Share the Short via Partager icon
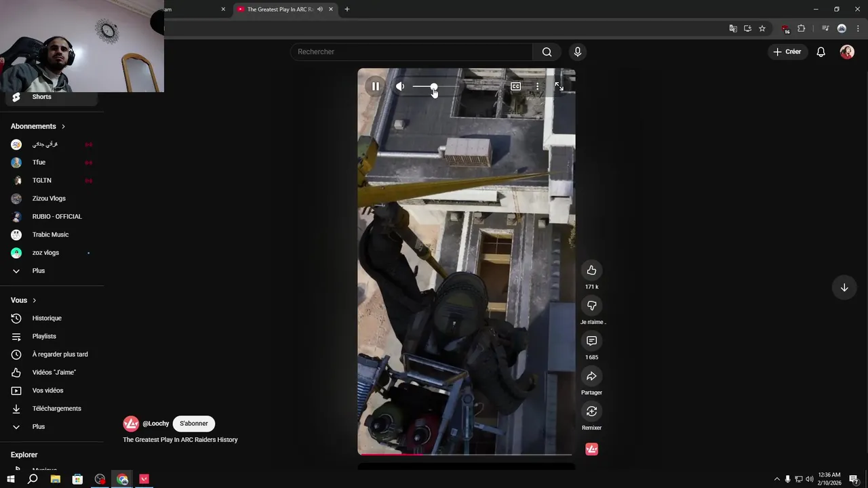 591,376
